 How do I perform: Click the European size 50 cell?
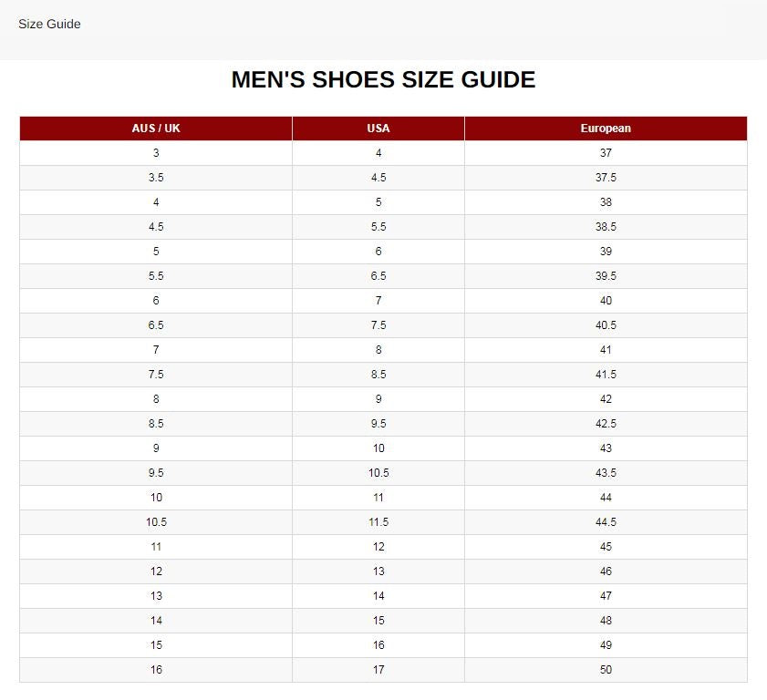click(606, 669)
